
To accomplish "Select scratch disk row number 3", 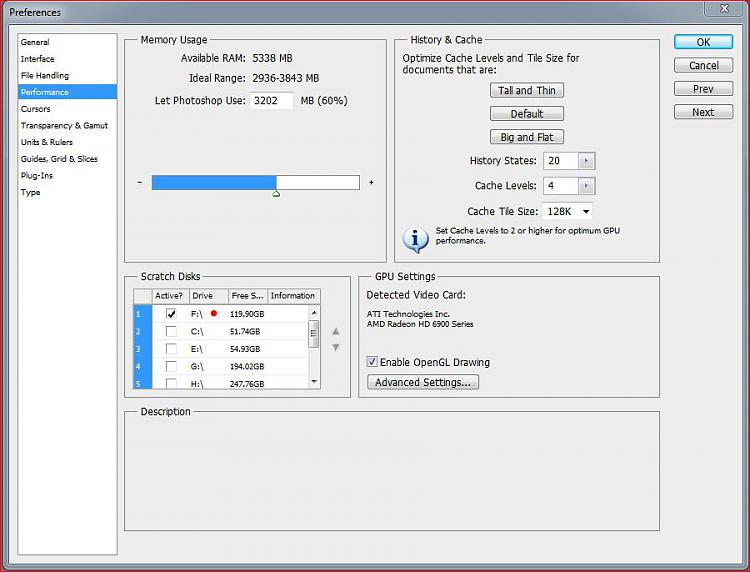I will point(143,349).
